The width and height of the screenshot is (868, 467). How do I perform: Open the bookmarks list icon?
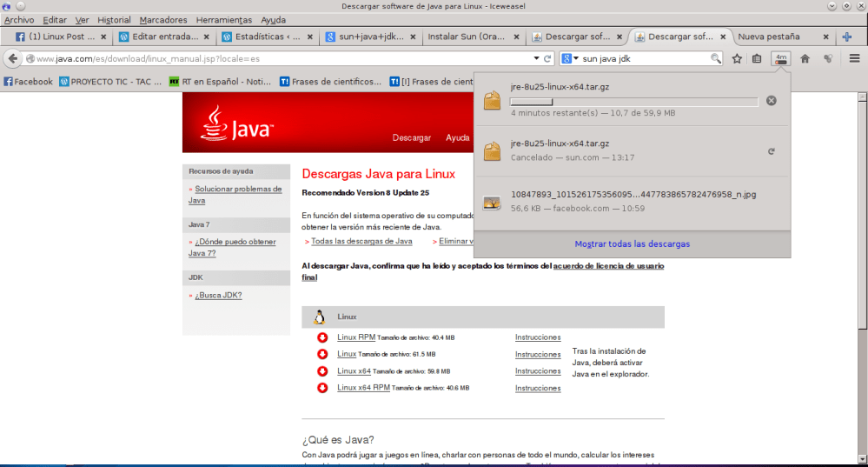click(x=757, y=58)
